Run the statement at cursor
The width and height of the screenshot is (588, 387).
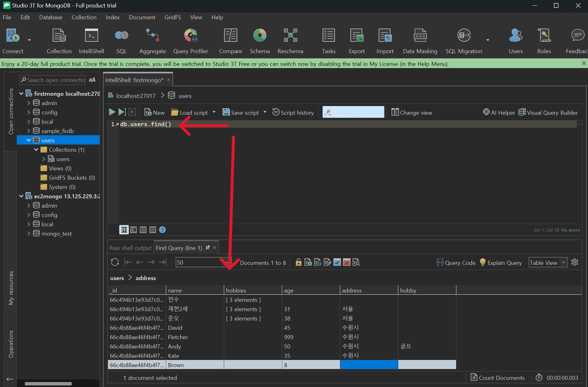click(122, 112)
